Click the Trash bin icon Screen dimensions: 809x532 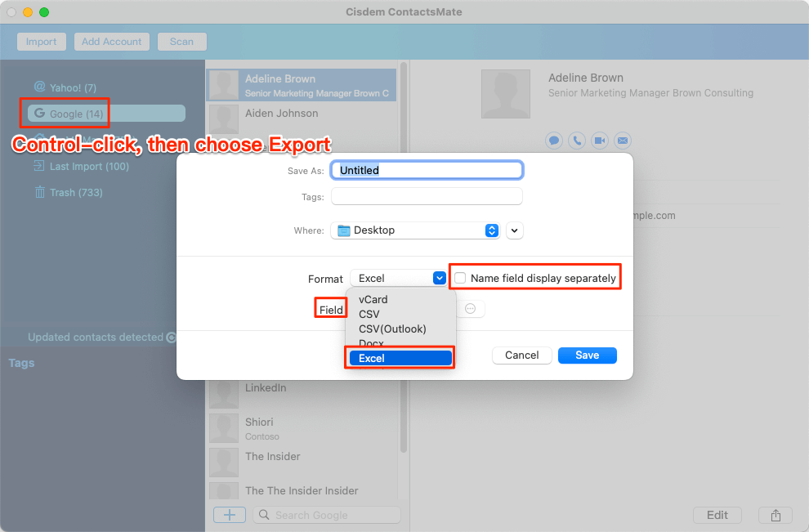coord(40,193)
